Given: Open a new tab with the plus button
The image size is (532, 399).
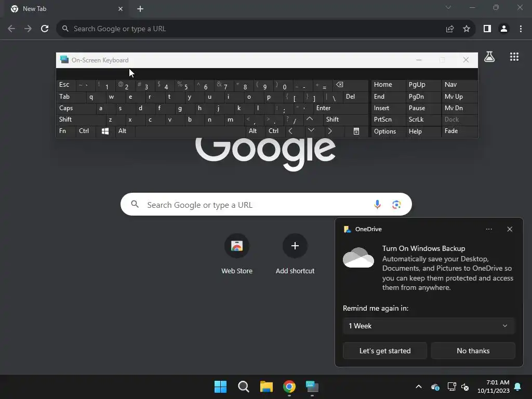Looking at the screenshot, I should [140, 9].
